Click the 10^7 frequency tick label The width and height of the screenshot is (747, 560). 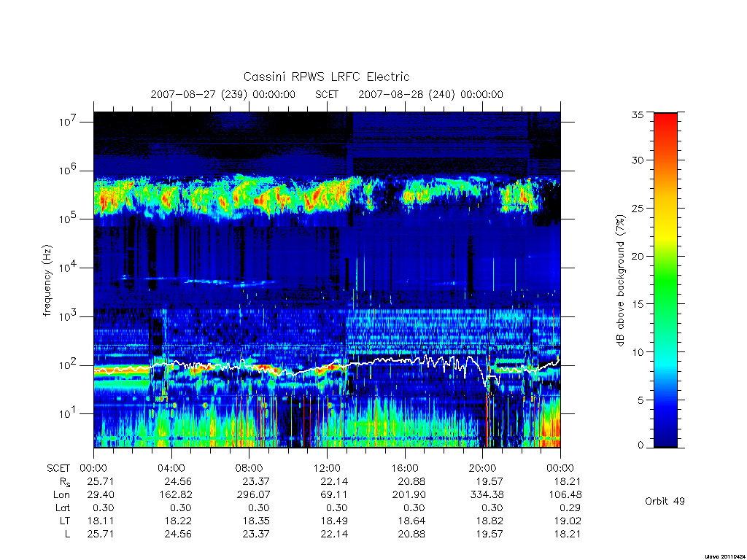click(69, 122)
